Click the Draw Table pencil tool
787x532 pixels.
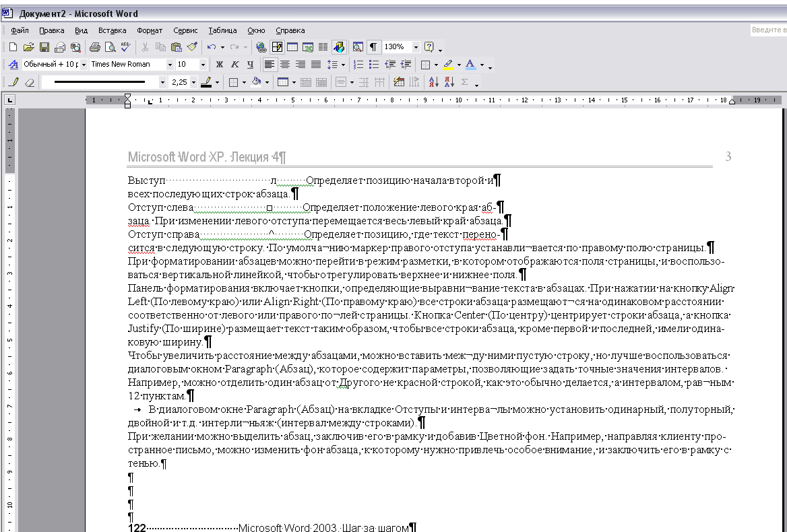[14, 82]
